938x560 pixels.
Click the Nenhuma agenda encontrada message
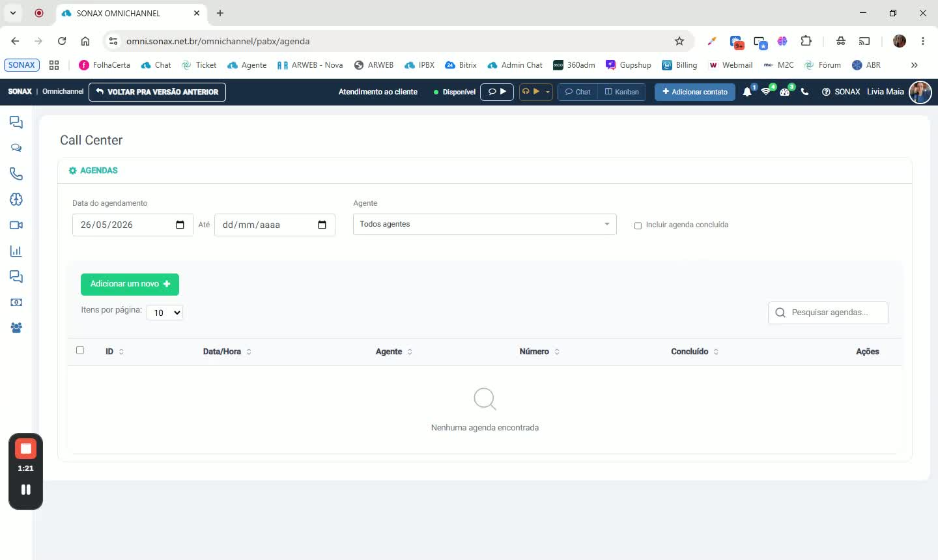(x=485, y=428)
